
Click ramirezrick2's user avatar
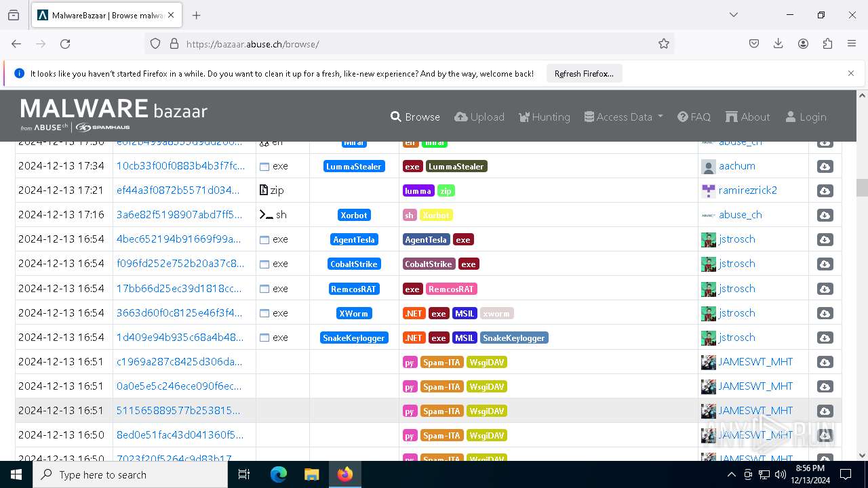[709, 191]
